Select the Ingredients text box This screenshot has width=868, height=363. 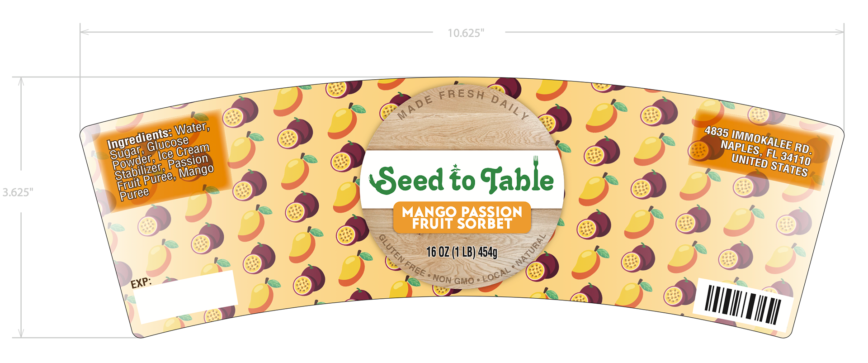point(160,162)
